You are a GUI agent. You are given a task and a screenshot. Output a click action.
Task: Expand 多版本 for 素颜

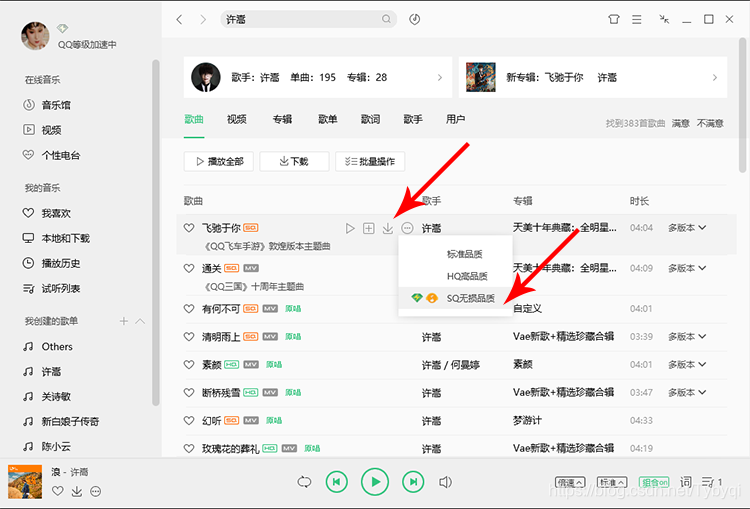pos(687,365)
